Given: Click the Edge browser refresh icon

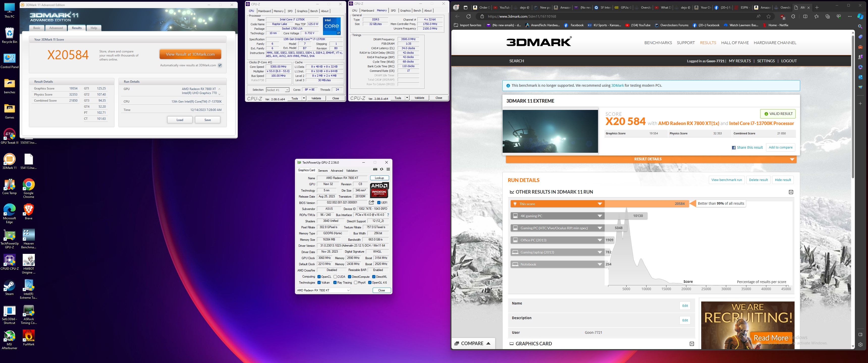Looking at the screenshot, I should pos(468,16).
